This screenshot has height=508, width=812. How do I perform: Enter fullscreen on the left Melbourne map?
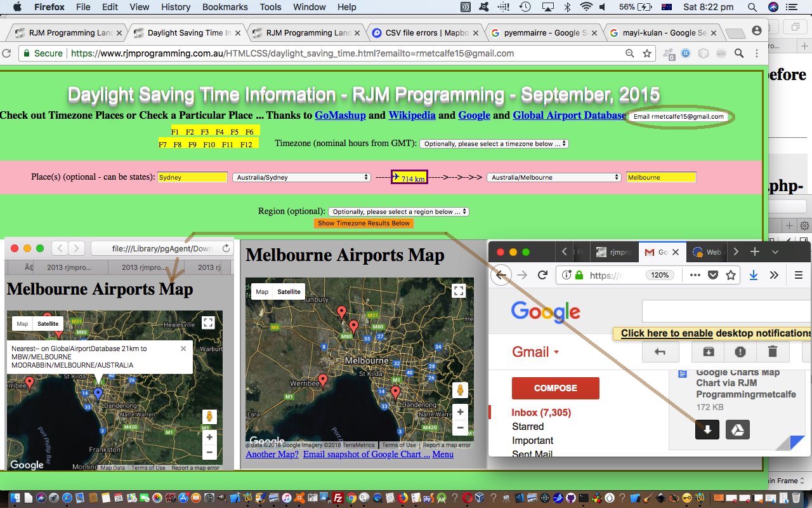point(208,323)
